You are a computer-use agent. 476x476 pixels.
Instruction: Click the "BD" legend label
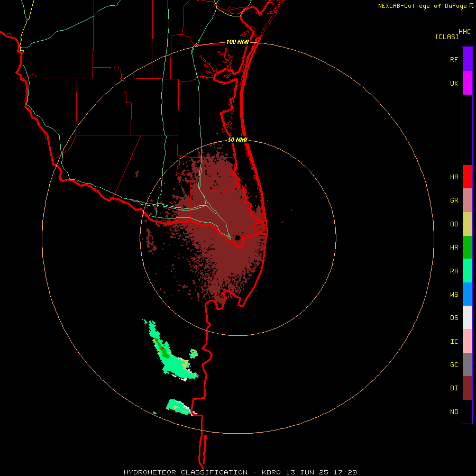(x=454, y=224)
